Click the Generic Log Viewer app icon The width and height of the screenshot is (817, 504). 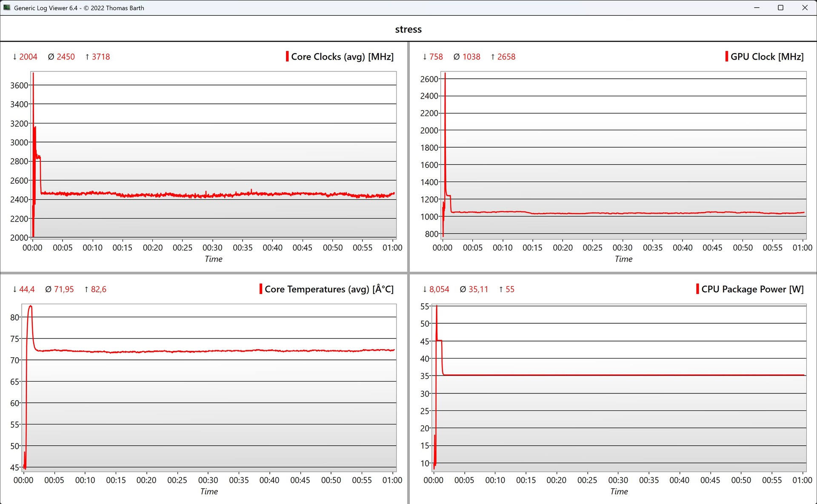(6, 8)
